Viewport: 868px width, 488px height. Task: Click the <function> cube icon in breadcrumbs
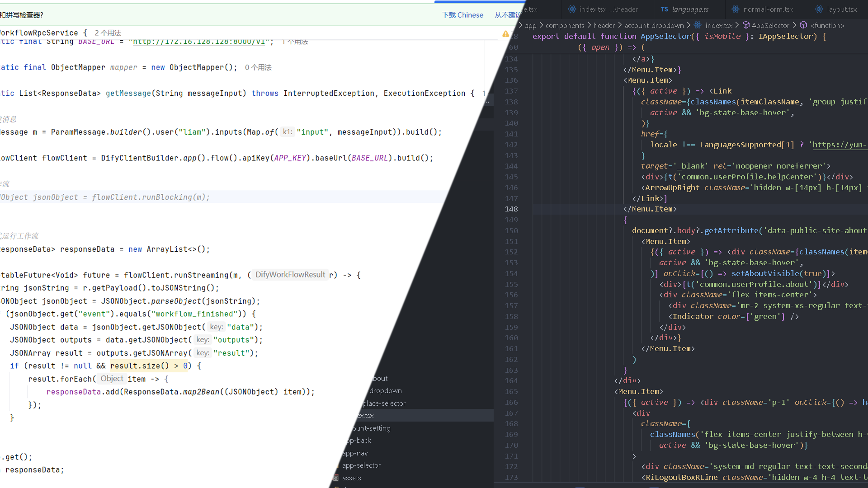803,25
